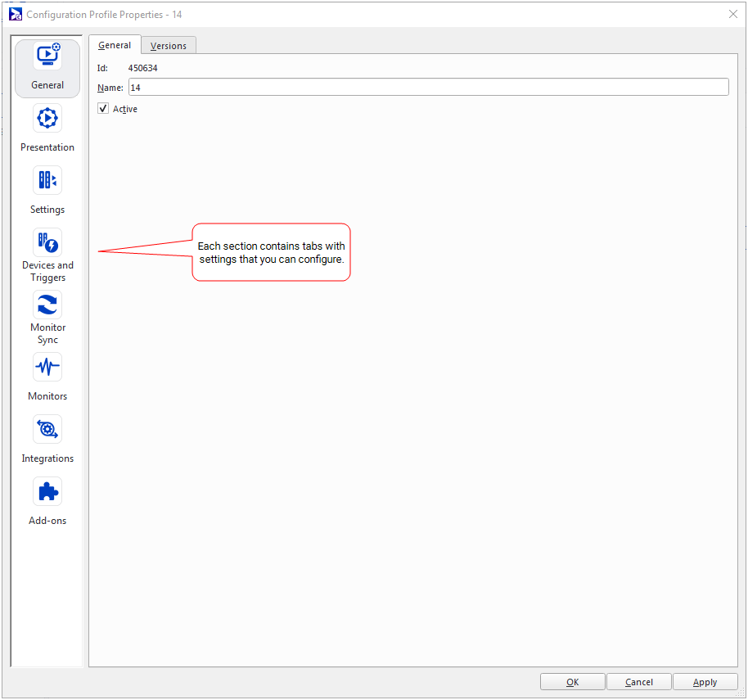Open the Integrations section
The height and width of the screenshot is (700, 748).
pos(47,430)
